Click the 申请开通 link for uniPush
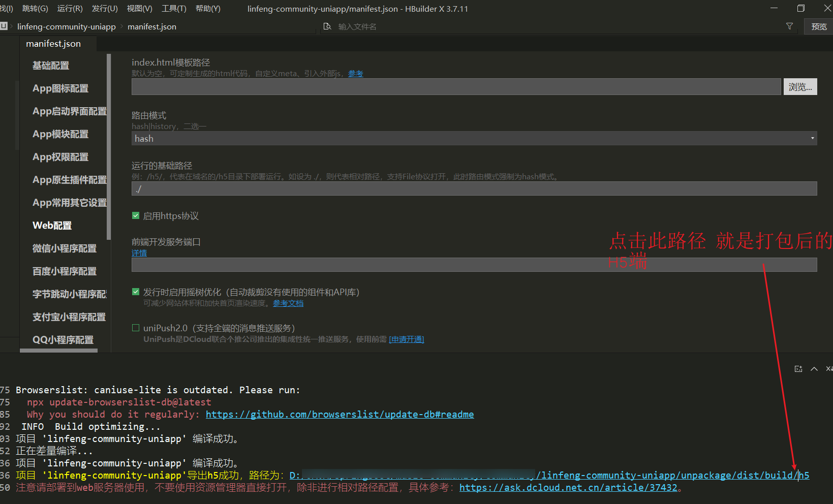This screenshot has height=504, width=833. coord(407,339)
